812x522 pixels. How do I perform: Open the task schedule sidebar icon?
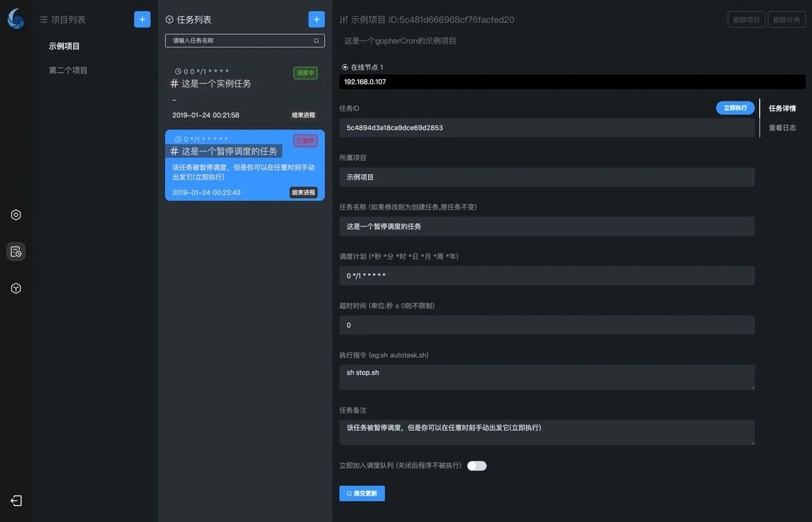[16, 252]
